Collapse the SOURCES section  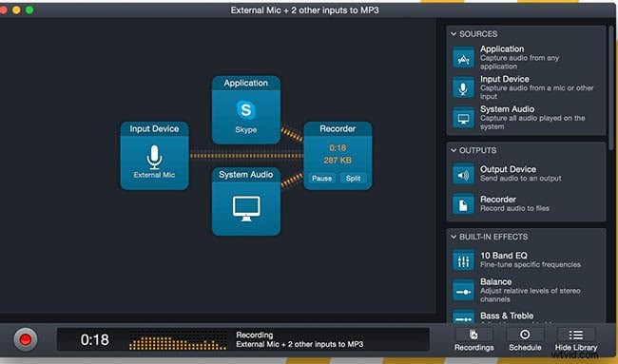(x=454, y=34)
